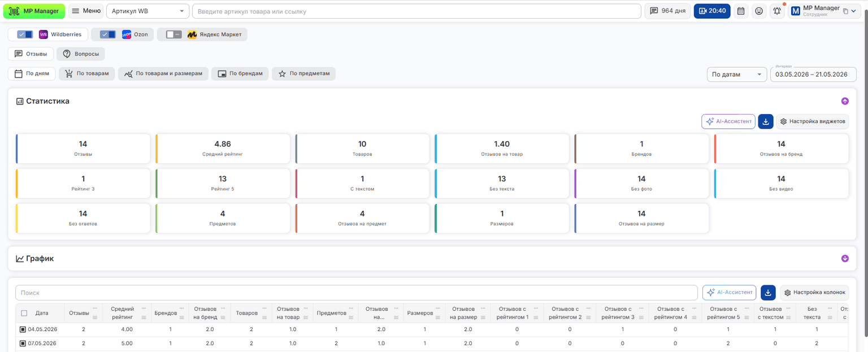Collapse Статистика section with purple arrow
The height and width of the screenshot is (352, 868).
(x=845, y=101)
